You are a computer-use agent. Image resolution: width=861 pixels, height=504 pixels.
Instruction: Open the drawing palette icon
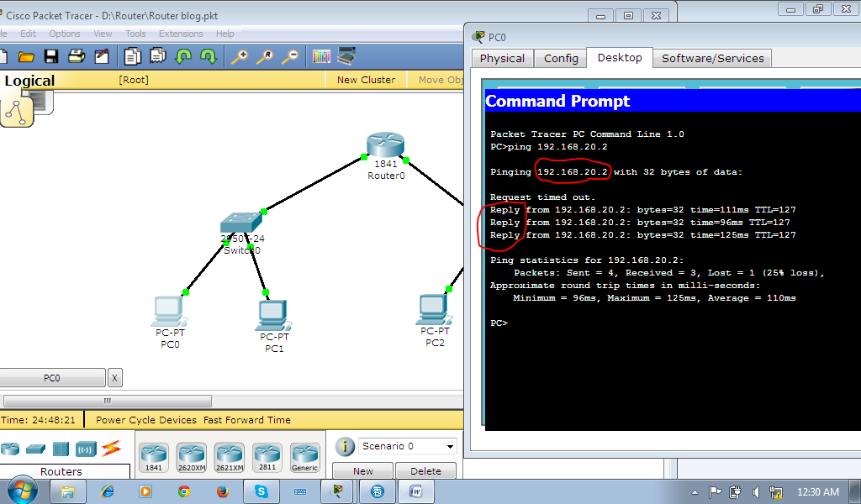pyautogui.click(x=321, y=56)
